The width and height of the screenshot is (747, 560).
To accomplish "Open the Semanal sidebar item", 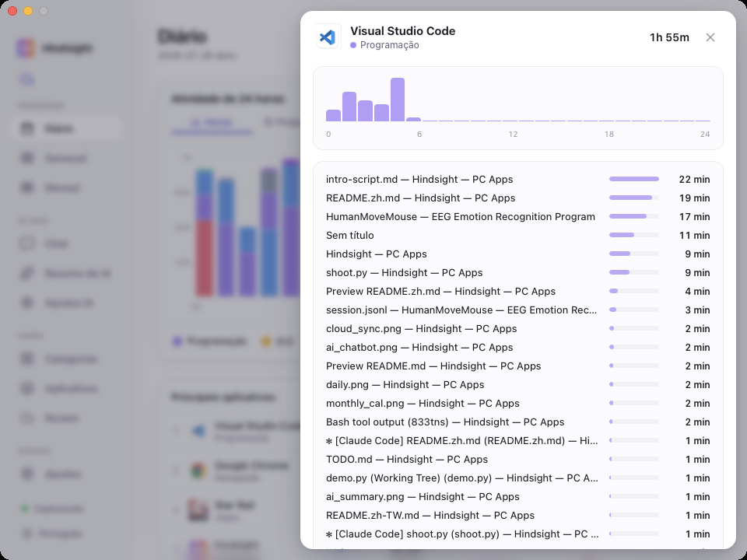I will (65, 158).
